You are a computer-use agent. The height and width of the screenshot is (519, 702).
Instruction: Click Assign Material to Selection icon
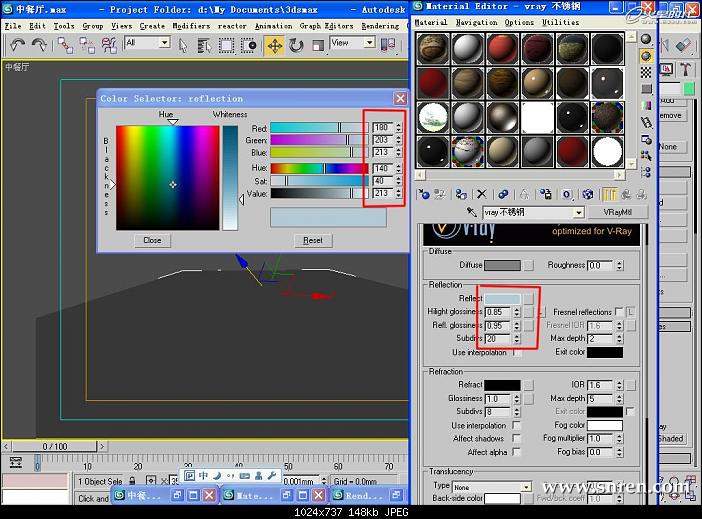461,194
